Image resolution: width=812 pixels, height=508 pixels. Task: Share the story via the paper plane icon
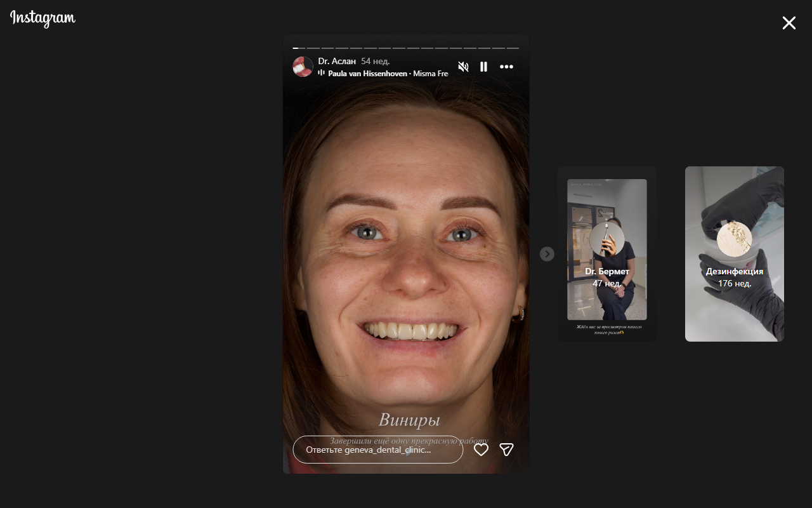pos(506,449)
